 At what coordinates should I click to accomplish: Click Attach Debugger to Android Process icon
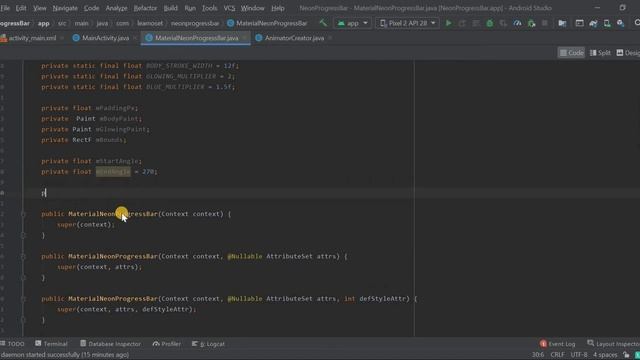click(531, 23)
